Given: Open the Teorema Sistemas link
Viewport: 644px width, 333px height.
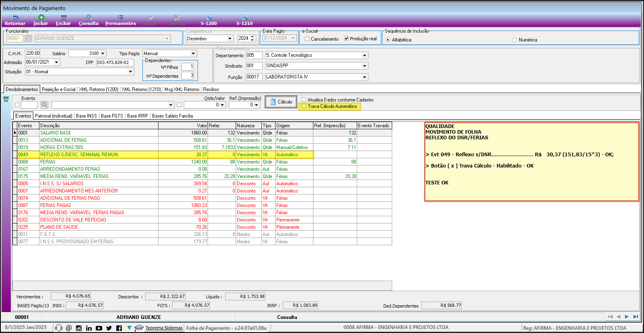Looking at the screenshot, I should pyautogui.click(x=164, y=328).
